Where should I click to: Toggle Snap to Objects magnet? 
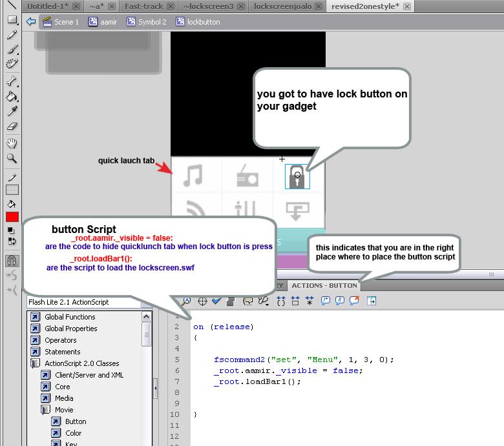(12, 260)
